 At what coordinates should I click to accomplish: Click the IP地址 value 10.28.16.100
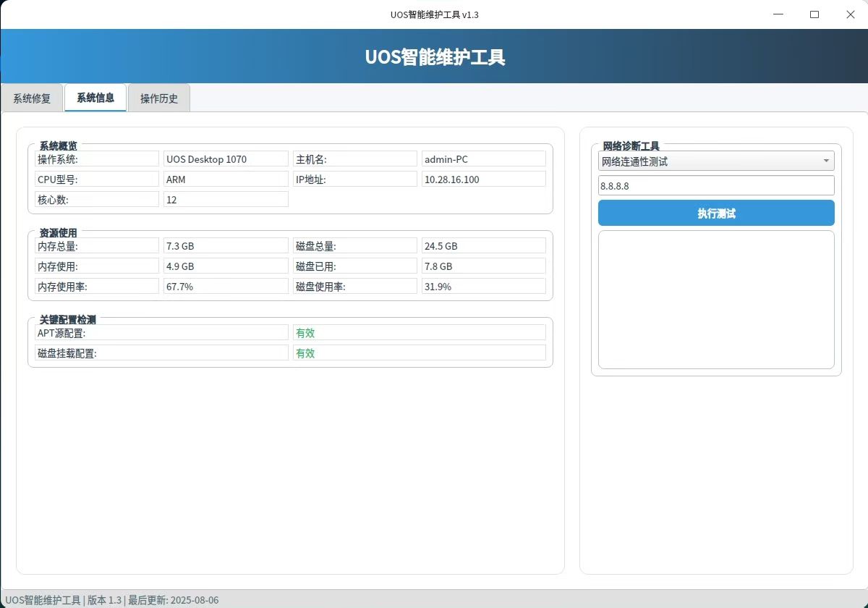[484, 180]
